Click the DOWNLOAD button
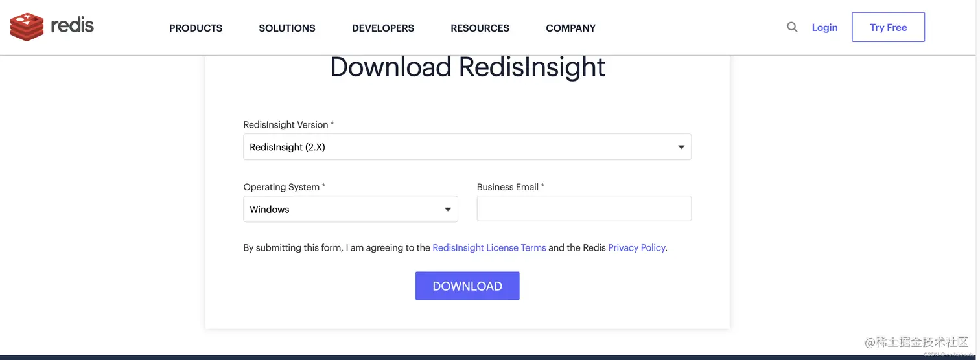Screen dimensions: 980x360 pyautogui.click(x=467, y=286)
